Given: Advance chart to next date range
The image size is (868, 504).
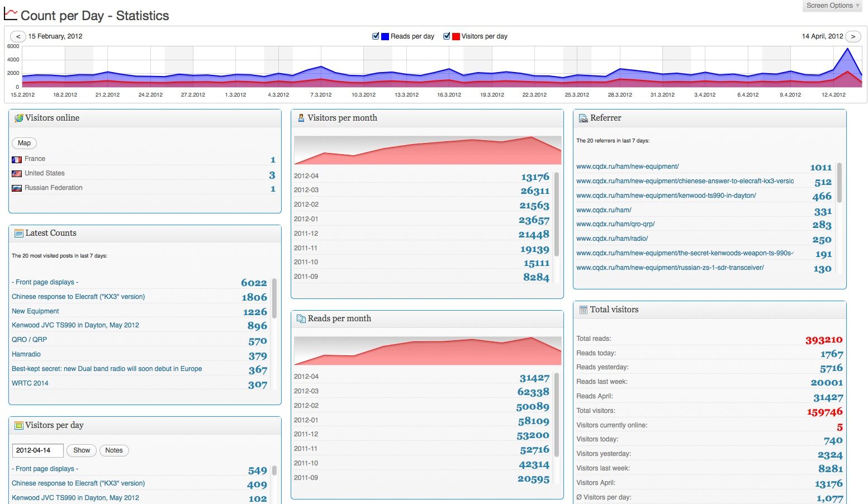Looking at the screenshot, I should [853, 36].
